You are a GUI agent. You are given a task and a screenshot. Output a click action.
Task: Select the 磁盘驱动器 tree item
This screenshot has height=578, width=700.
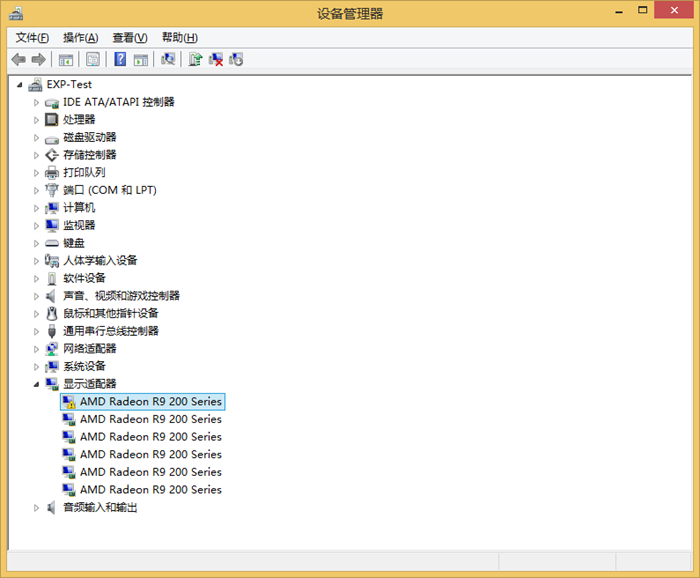click(x=89, y=137)
